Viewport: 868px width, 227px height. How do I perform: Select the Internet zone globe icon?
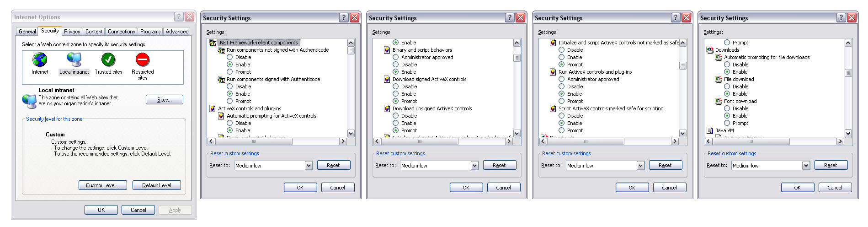(40, 60)
